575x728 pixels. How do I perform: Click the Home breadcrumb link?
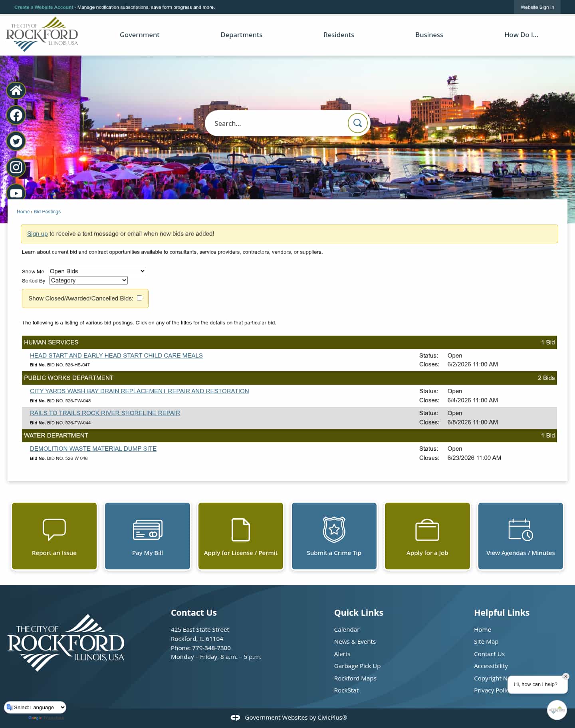[23, 212]
